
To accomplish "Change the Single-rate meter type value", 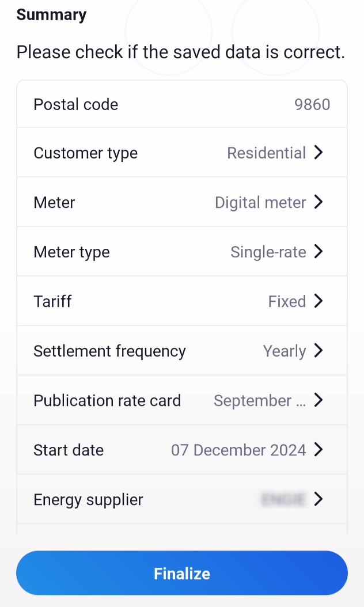I will (268, 252).
